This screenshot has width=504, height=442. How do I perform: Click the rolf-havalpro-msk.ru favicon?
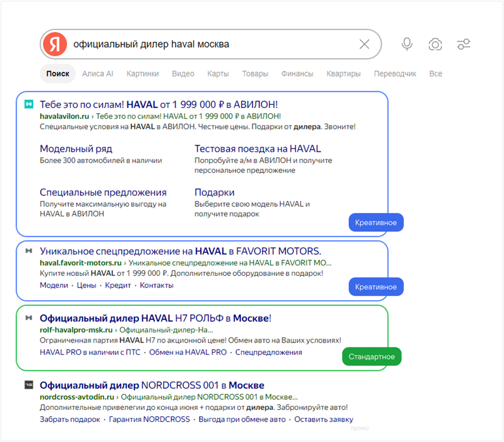(x=29, y=318)
